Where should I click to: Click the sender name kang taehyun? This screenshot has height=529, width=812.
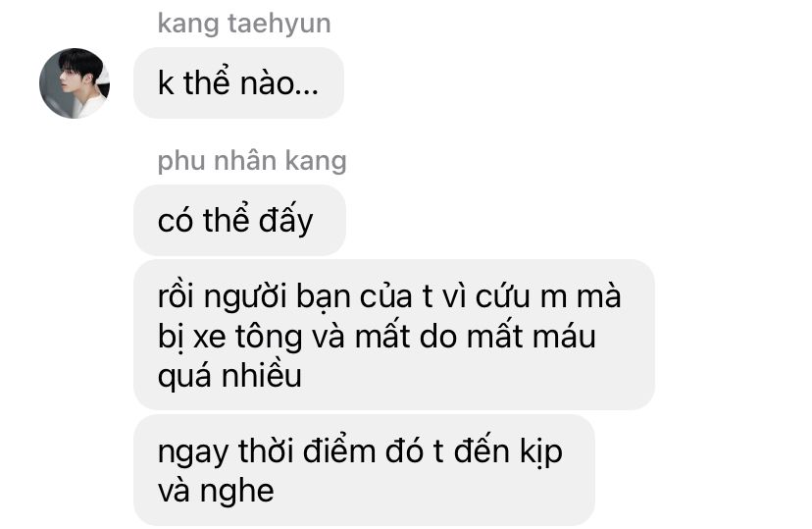click(x=244, y=24)
